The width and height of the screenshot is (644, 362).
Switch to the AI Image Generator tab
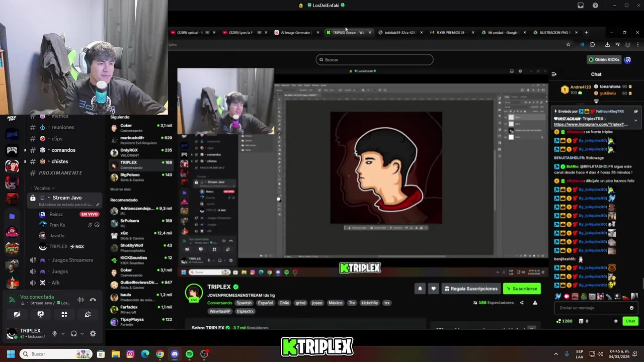[296, 33]
